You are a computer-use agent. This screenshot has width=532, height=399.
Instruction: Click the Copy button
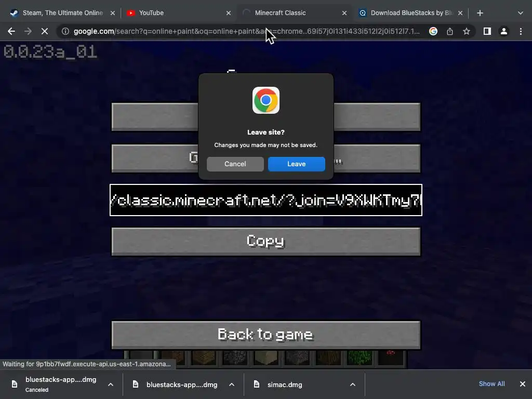(266, 241)
